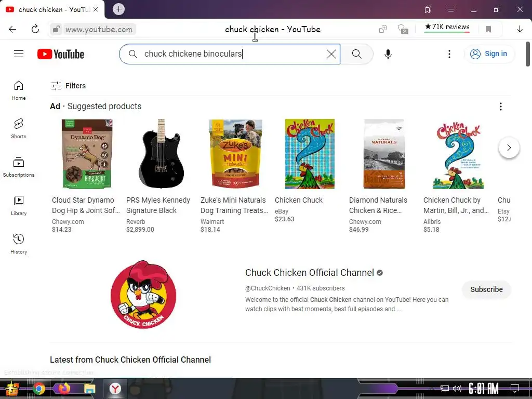Open History in sidebar
This screenshot has height=399, width=532.
[x=19, y=244]
